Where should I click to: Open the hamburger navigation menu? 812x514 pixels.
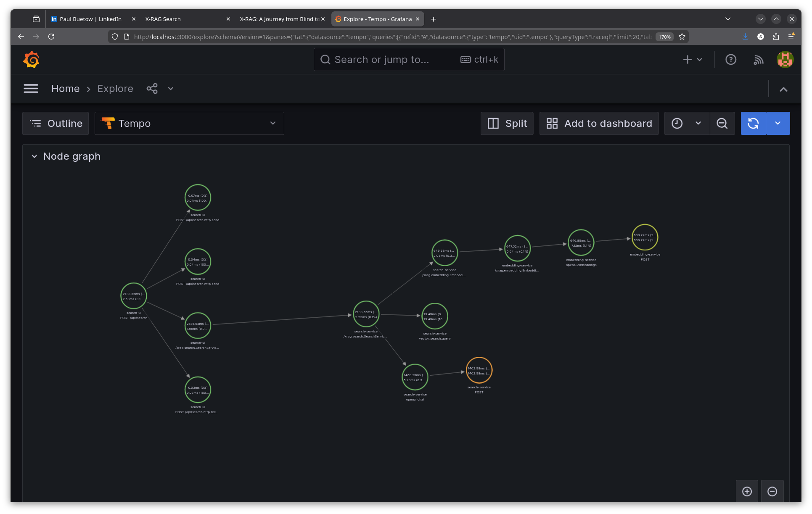pos(31,89)
